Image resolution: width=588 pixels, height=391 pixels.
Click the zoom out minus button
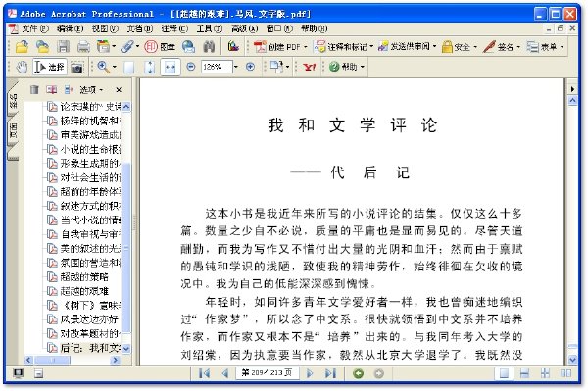191,67
